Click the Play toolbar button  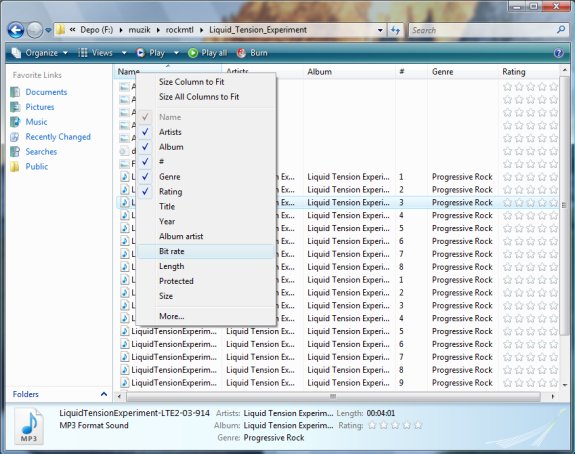pos(150,53)
